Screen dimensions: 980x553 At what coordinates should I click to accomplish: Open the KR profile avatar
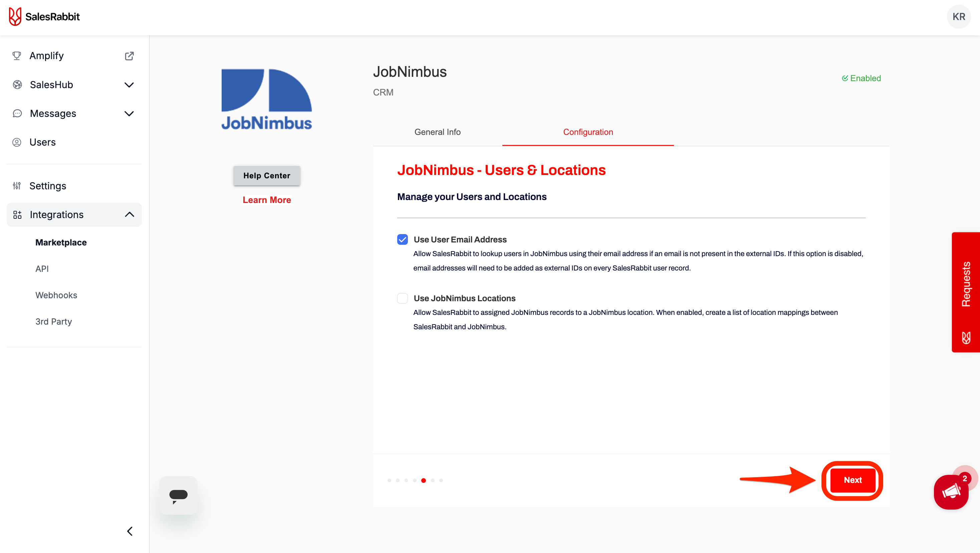click(x=958, y=17)
